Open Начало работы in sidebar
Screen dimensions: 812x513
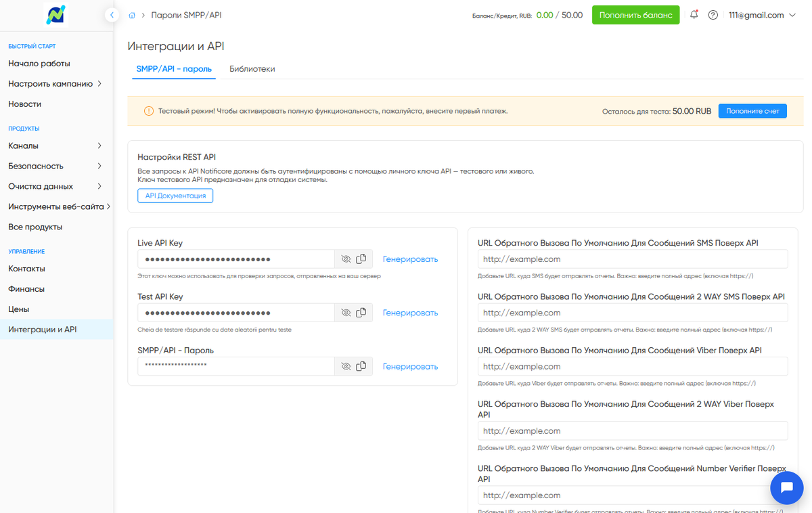click(39, 64)
